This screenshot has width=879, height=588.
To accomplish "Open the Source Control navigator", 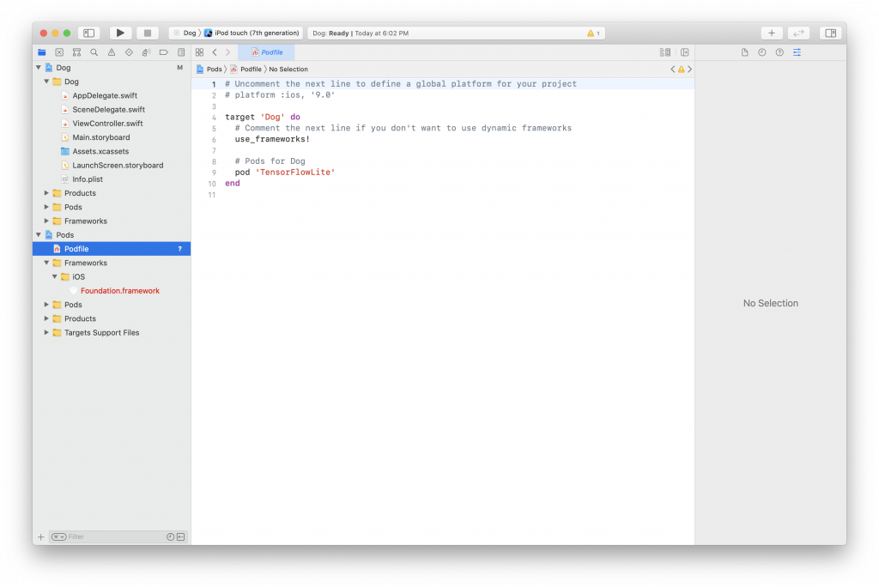I will click(x=59, y=52).
